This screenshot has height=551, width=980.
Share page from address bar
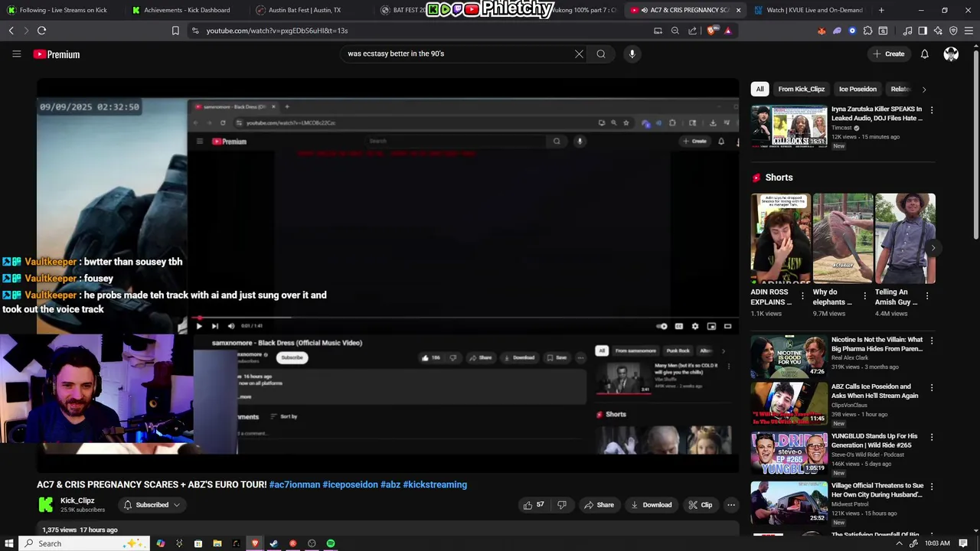692,31
